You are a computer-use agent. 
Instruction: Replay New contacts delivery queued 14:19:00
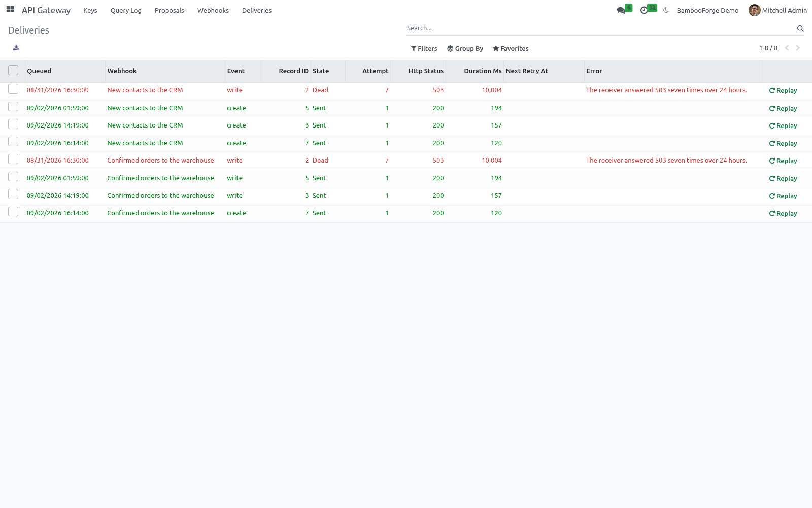(783, 126)
